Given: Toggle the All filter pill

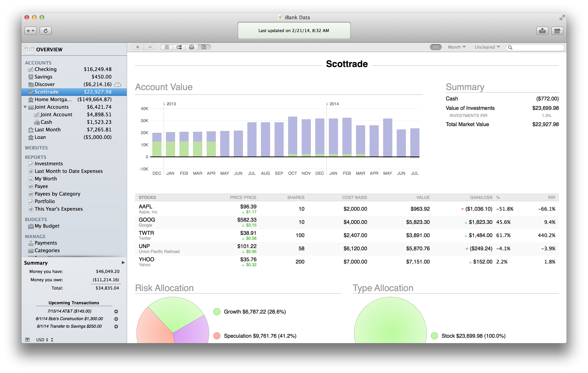Looking at the screenshot, I should tap(435, 47).
